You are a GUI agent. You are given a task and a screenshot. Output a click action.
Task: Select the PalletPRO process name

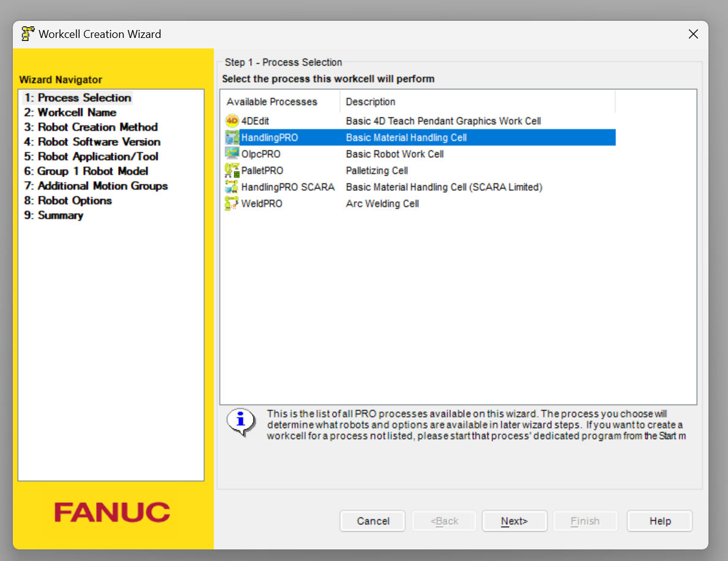coord(262,171)
